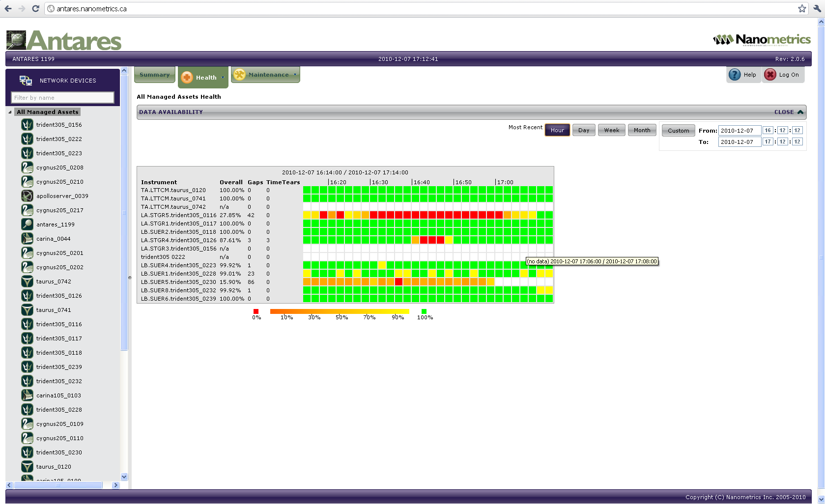Screen dimensions: 825x504
Task: Select trident305_0239 in the device tree
Action: tap(59, 367)
